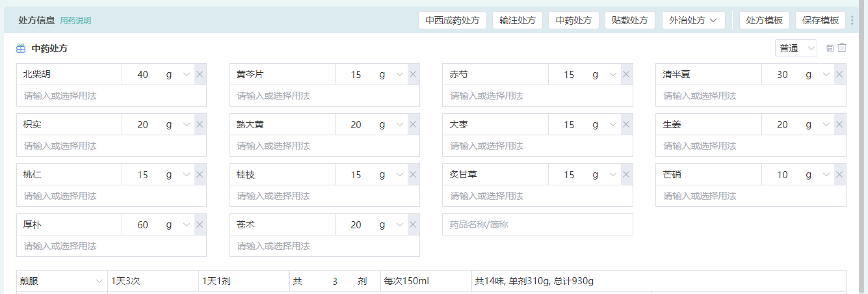This screenshot has height=294, width=868.
Task: Switch to 中西成药处方
Action: coord(452,20)
